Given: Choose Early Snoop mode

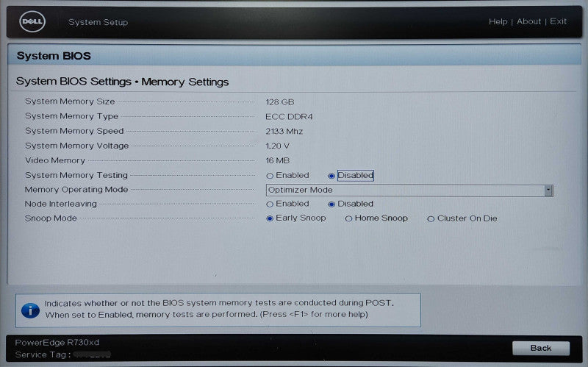Looking at the screenshot, I should coord(270,218).
